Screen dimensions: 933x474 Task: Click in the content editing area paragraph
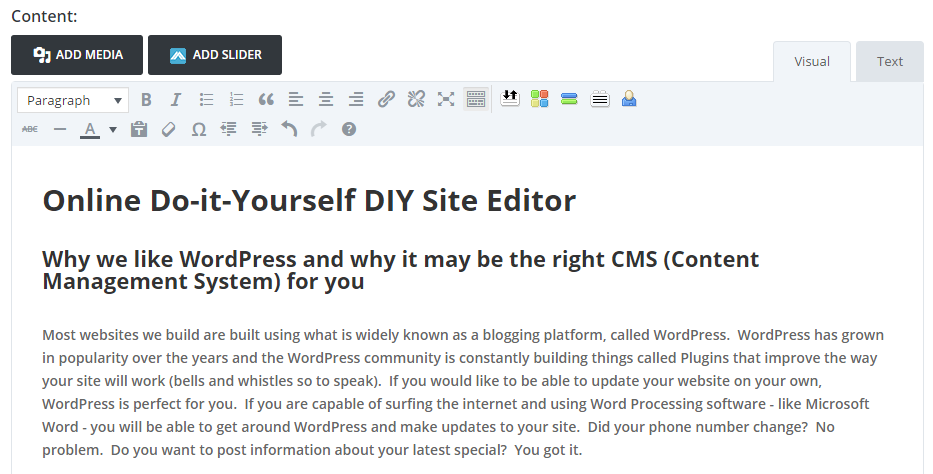[x=460, y=390]
